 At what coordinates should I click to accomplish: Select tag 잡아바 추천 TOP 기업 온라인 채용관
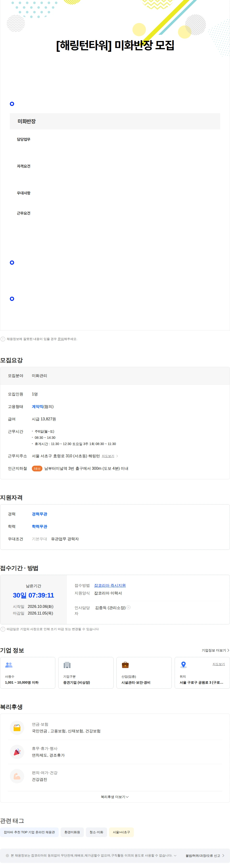tap(29, 832)
